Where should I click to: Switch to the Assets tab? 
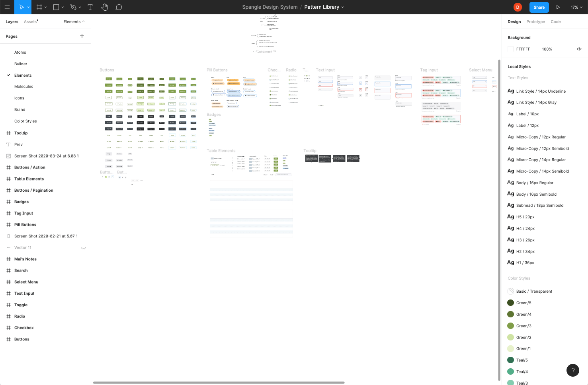30,21
